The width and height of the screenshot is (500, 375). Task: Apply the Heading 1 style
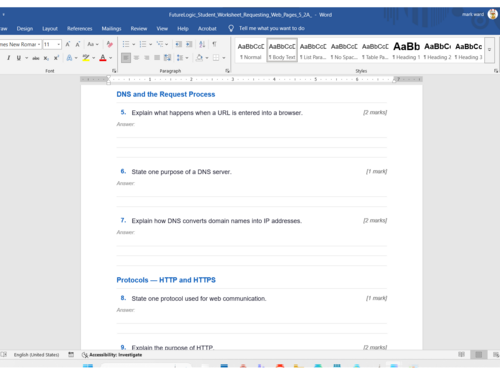(x=406, y=50)
